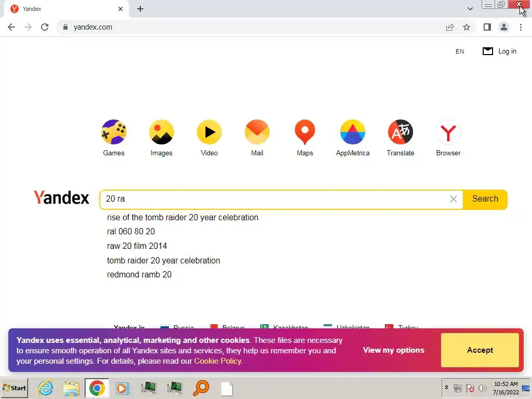Open the Chrome three-dot menu
Viewport: 532px width, 399px height.
[521, 27]
